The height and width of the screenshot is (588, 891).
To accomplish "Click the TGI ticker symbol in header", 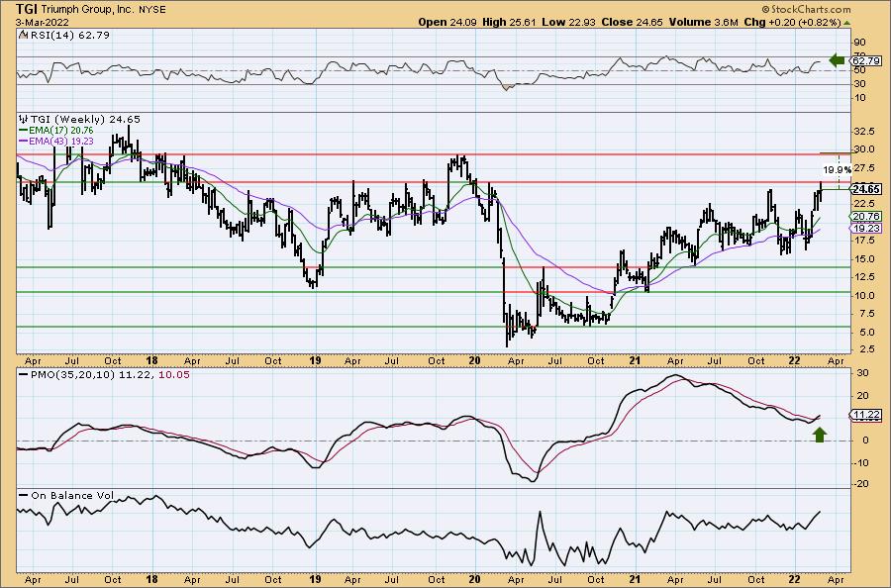I will pos(26,9).
